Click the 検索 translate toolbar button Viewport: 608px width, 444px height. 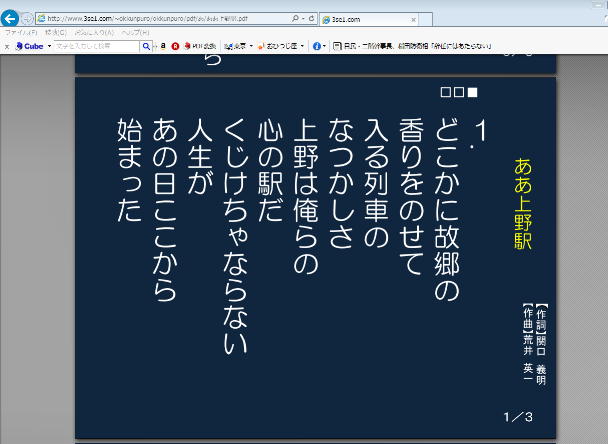click(x=235, y=46)
